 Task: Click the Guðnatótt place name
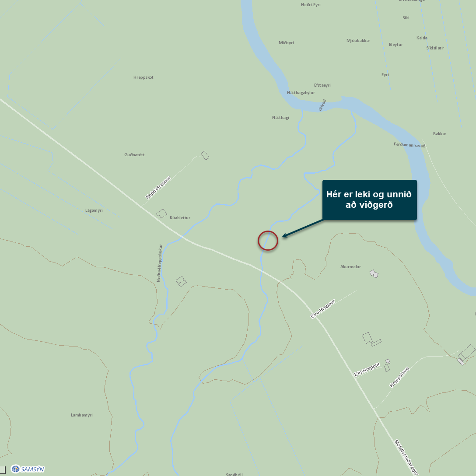pyautogui.click(x=134, y=155)
